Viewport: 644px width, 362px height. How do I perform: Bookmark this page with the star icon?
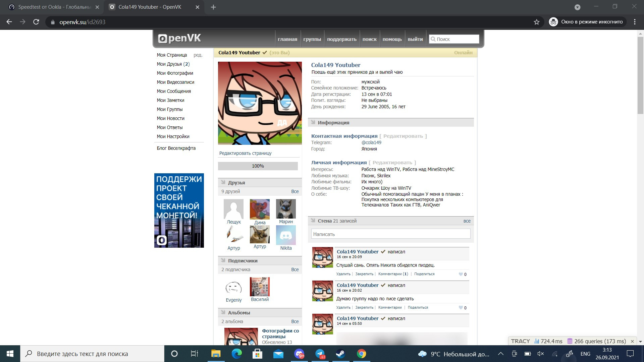[537, 22]
